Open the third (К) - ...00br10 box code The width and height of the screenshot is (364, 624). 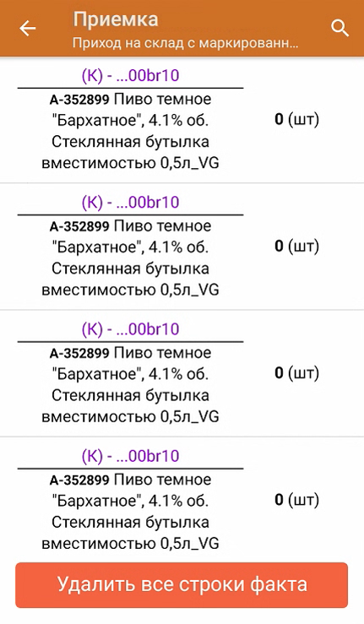click(130, 329)
